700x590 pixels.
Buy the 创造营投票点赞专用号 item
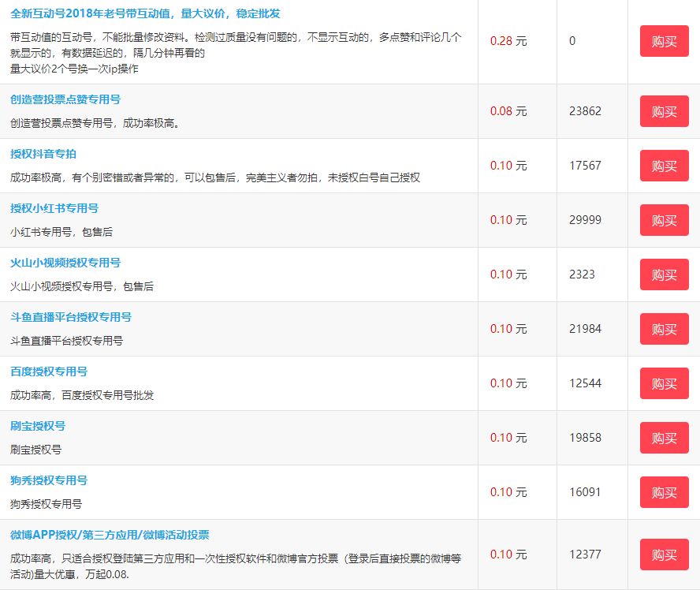[x=665, y=111]
